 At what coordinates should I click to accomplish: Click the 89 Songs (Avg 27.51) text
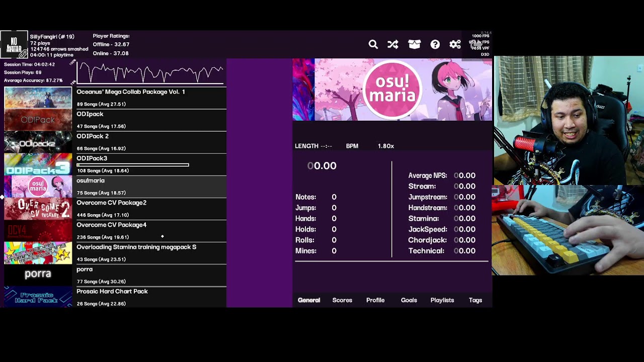tap(101, 104)
